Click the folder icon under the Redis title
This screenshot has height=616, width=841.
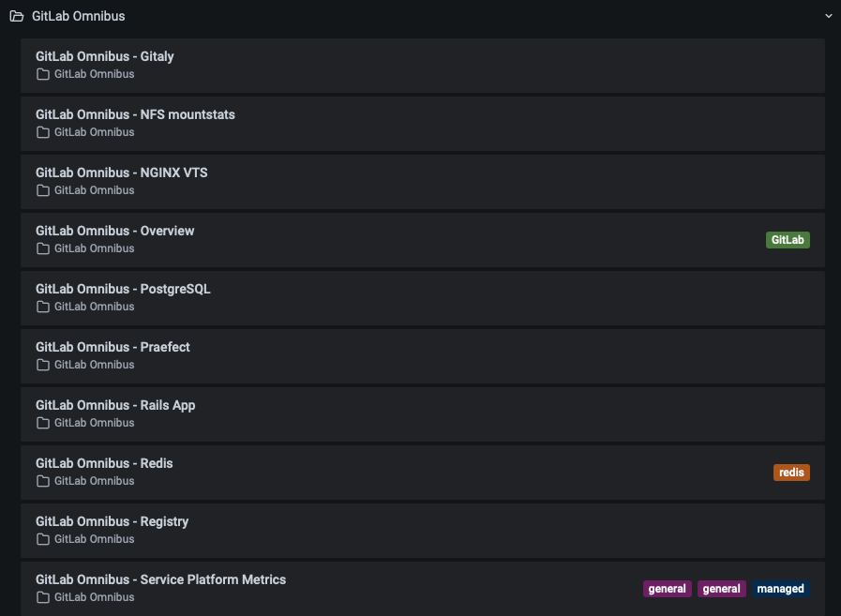pyautogui.click(x=42, y=481)
